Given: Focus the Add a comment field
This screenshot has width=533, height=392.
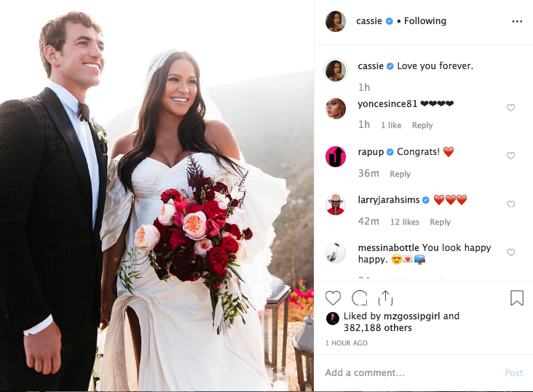Looking at the screenshot, I should 411,372.
